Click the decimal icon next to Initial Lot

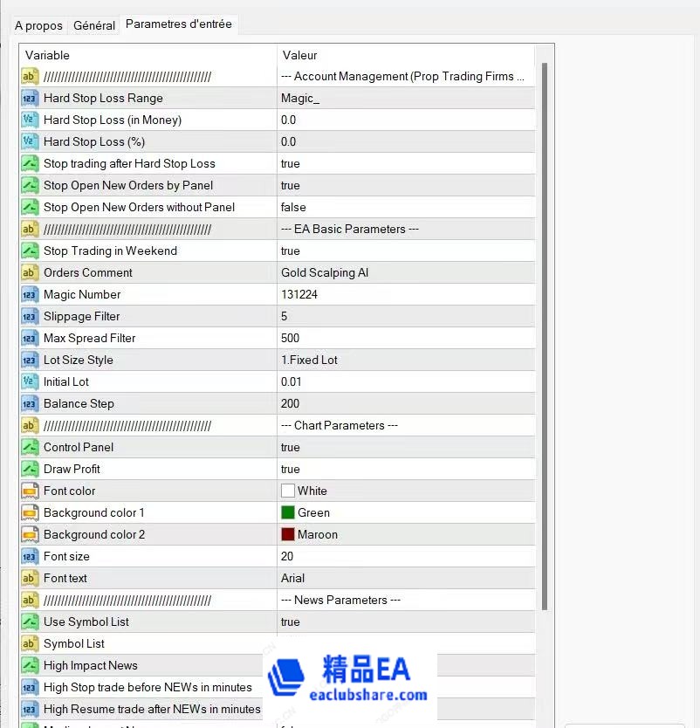coord(29,381)
